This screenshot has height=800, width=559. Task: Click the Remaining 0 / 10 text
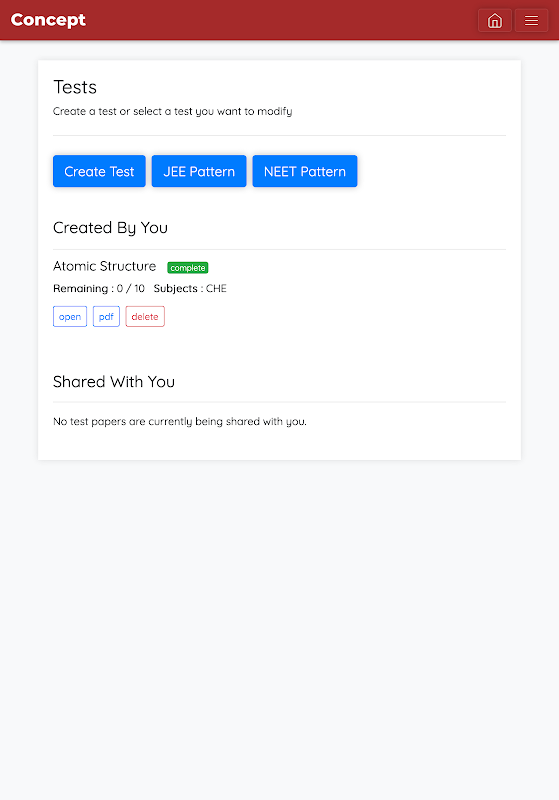click(x=99, y=288)
